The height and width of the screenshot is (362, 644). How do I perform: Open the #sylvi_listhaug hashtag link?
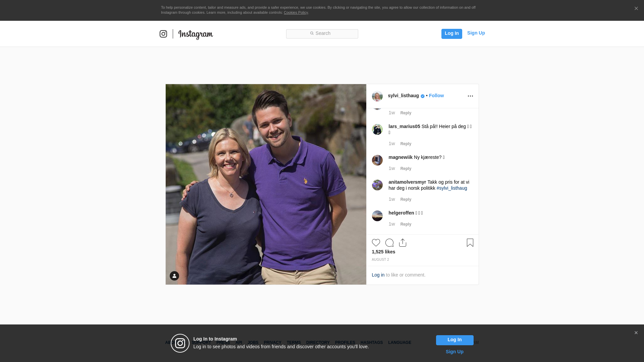451,188
